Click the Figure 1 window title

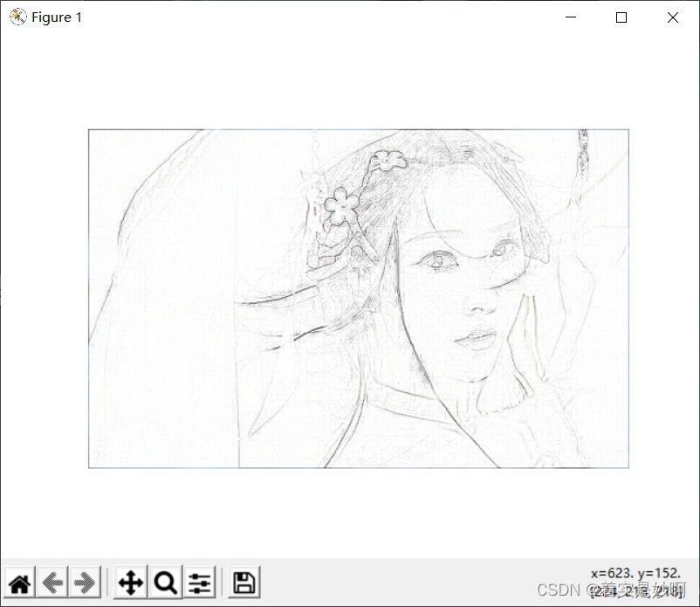click(57, 17)
